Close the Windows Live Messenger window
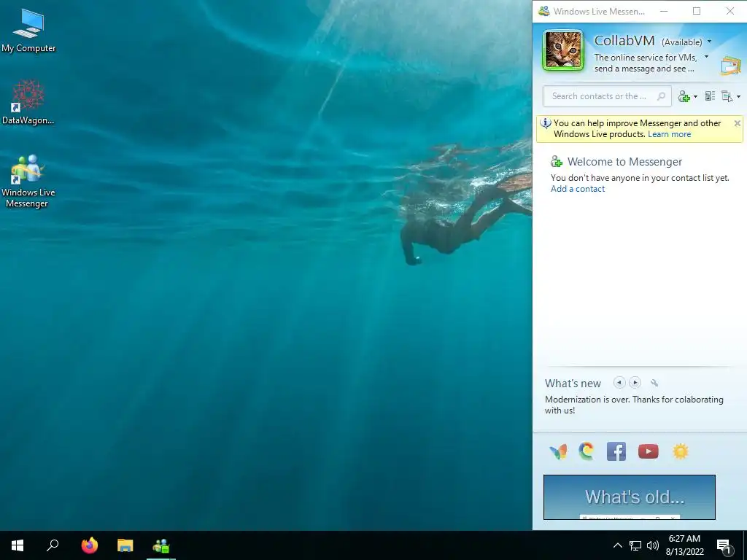 [729, 11]
